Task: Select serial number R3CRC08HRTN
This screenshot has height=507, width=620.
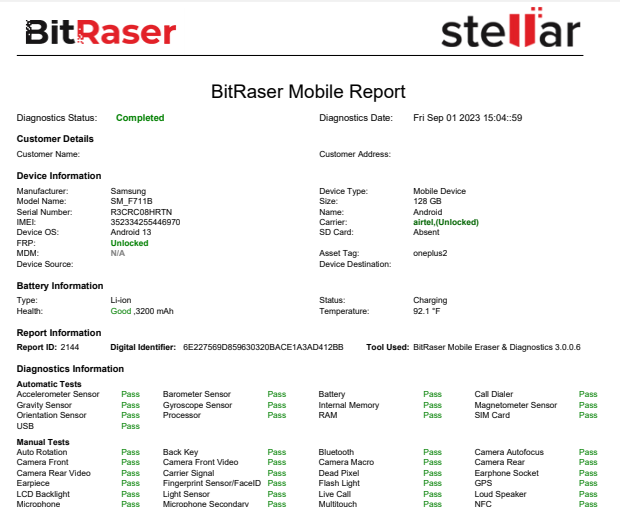Action: pos(141,212)
